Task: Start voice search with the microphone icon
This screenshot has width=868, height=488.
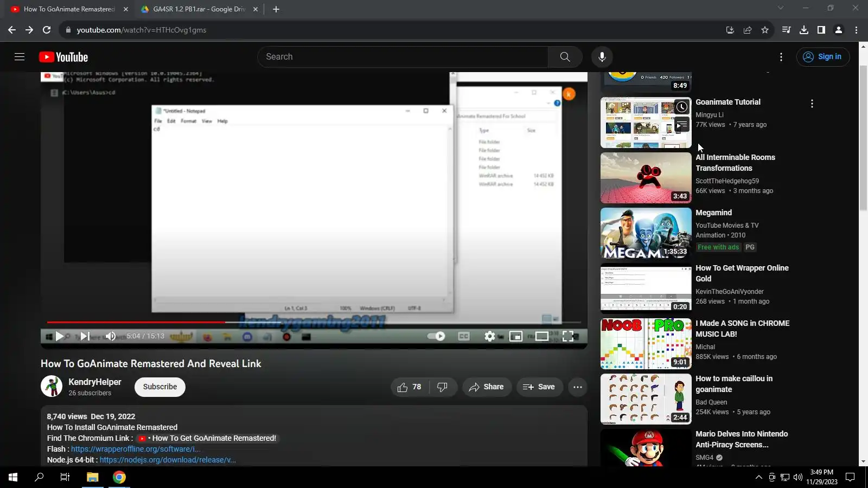Action: point(602,57)
